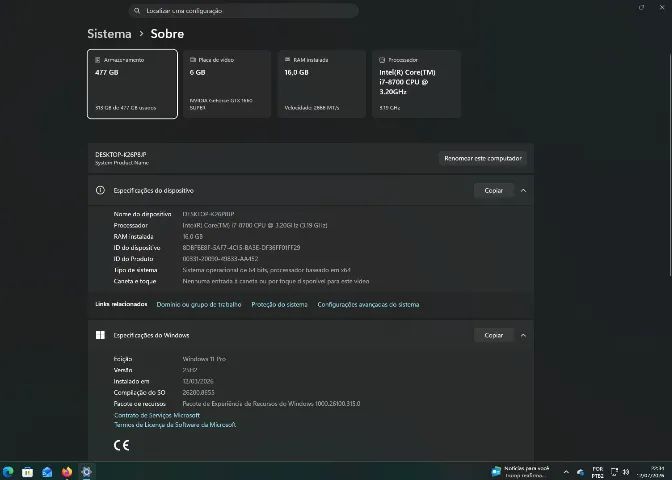The width and height of the screenshot is (672, 480).
Task: Open the Notícias para você widget
Action: pos(521,472)
